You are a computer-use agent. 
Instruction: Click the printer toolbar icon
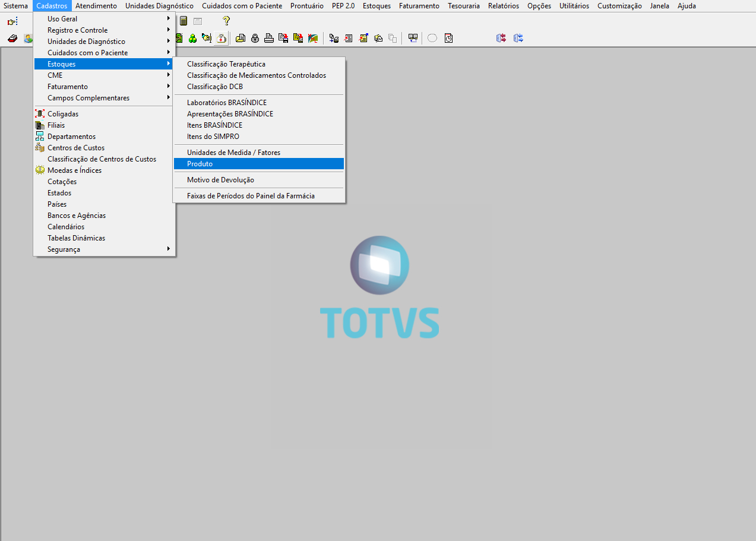269,38
